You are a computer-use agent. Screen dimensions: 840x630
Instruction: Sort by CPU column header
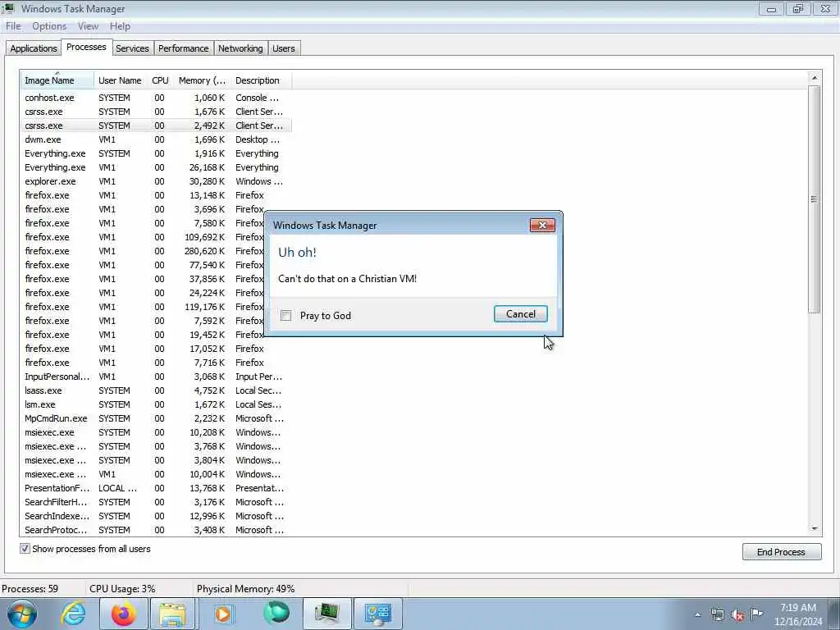160,80
